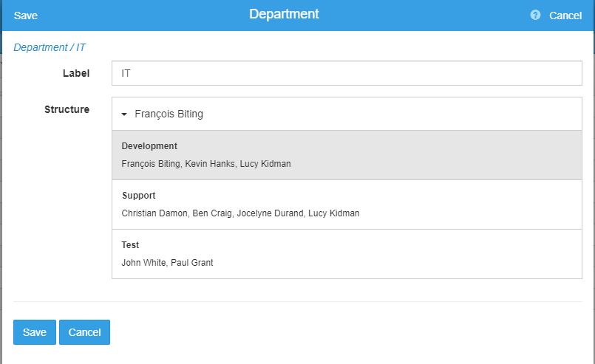Click the Department dialog title
The image size is (595, 364).
coord(284,14)
